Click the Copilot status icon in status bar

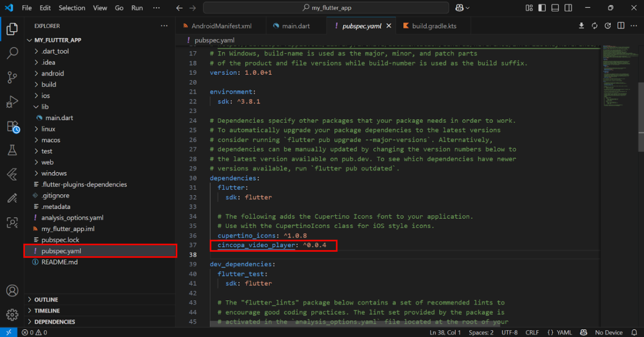(583, 332)
